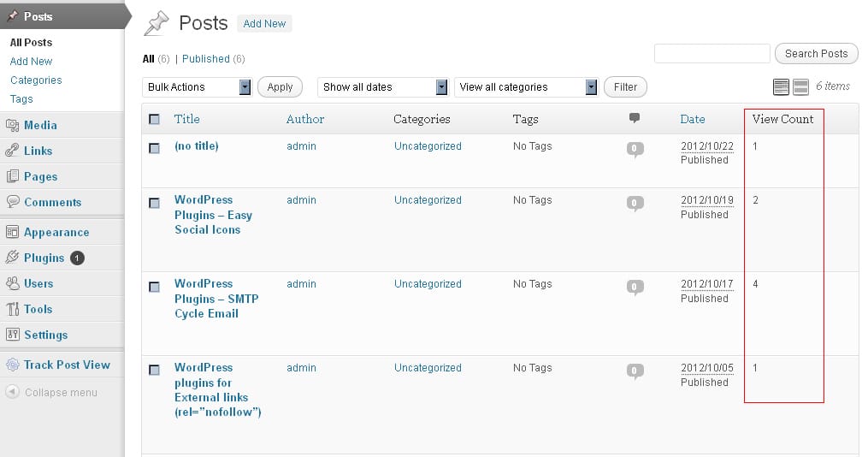Click the Media icon in sidebar
868x457 pixels.
point(12,125)
